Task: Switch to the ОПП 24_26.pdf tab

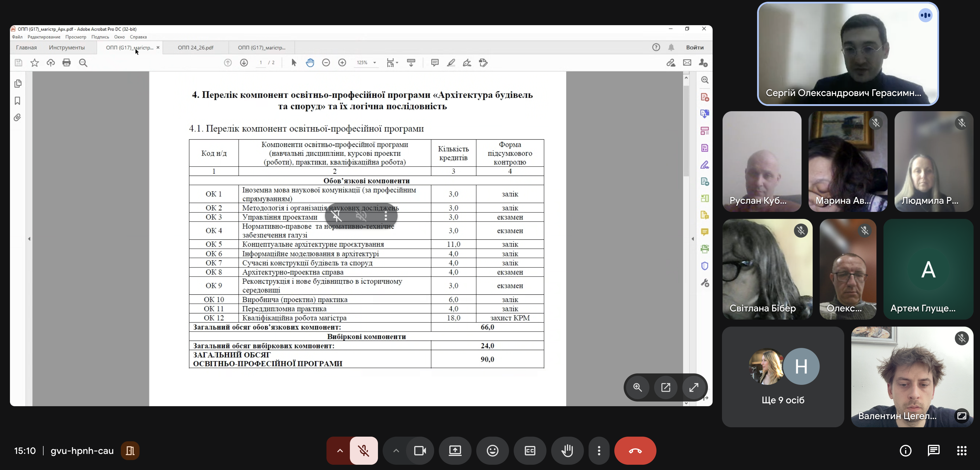Action: click(x=195, y=48)
